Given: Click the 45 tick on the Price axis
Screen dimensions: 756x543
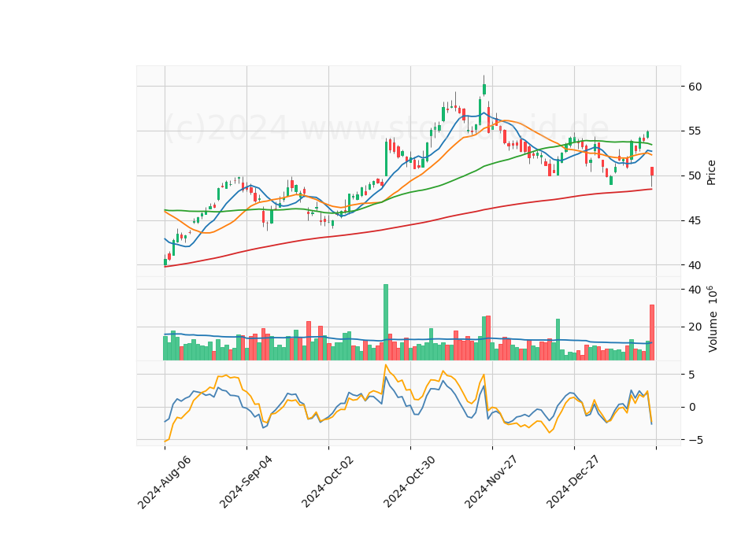Looking at the screenshot, I should [695, 220].
